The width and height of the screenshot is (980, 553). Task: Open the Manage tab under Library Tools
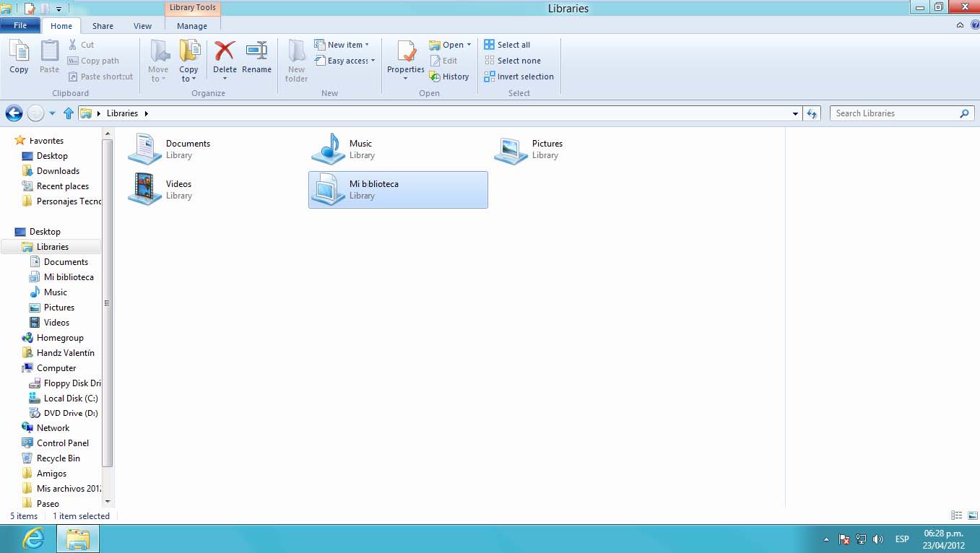192,26
